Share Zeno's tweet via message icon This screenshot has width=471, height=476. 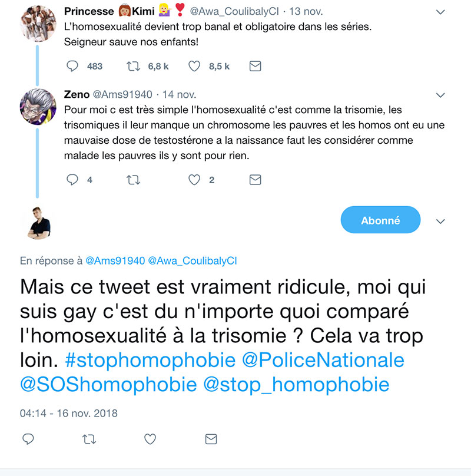pos(255,180)
